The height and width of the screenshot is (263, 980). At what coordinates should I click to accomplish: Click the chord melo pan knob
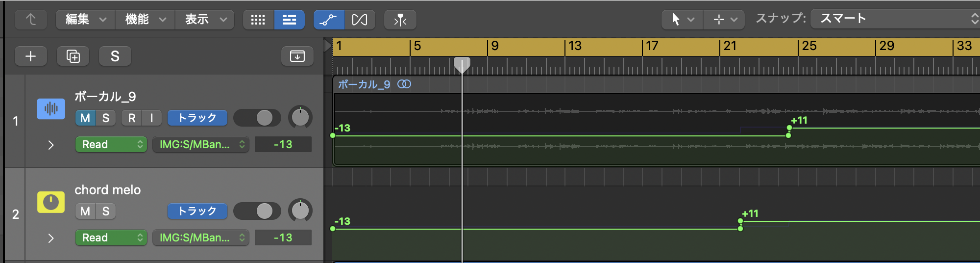tap(300, 210)
